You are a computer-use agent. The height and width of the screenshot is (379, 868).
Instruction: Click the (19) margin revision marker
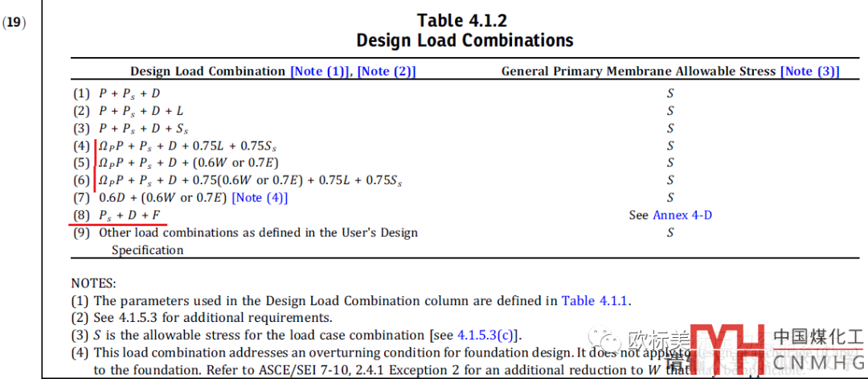14,23
